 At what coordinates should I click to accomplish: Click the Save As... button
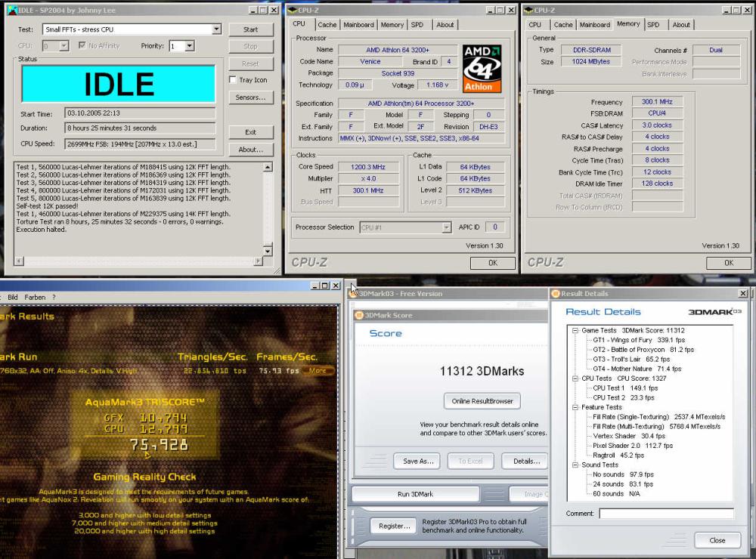pyautogui.click(x=418, y=461)
